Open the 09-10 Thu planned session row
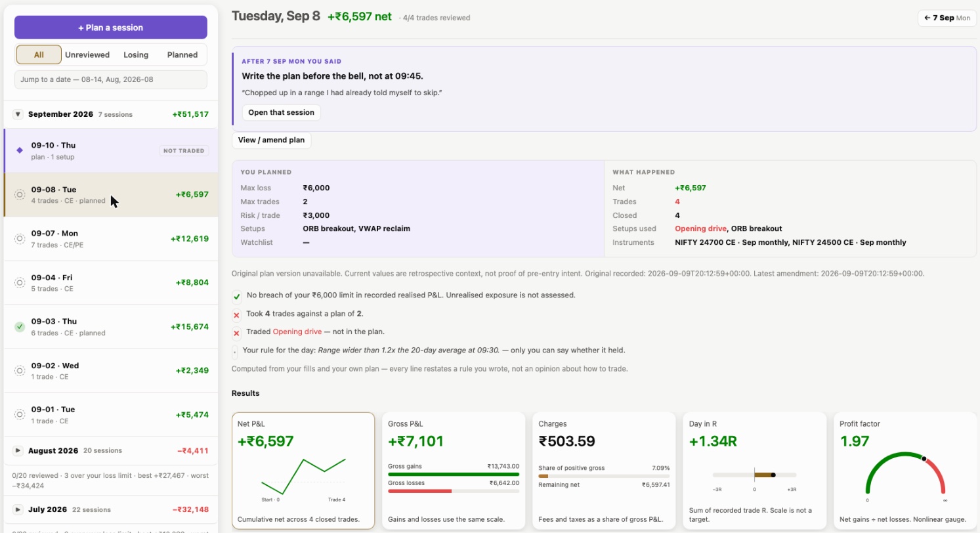 point(111,150)
